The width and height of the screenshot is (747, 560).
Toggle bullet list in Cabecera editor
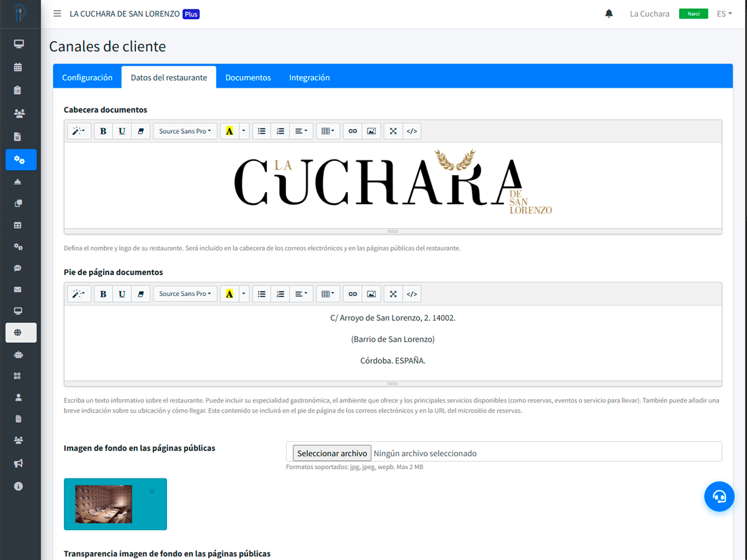(x=261, y=131)
